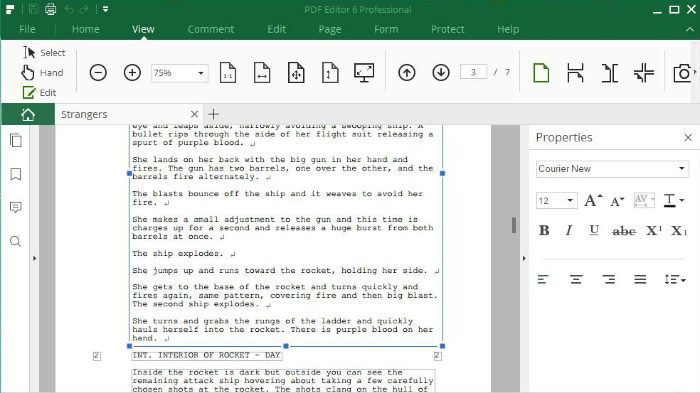Screen dimensions: 700x393
Task: Open the File menu
Action: pyautogui.click(x=27, y=29)
